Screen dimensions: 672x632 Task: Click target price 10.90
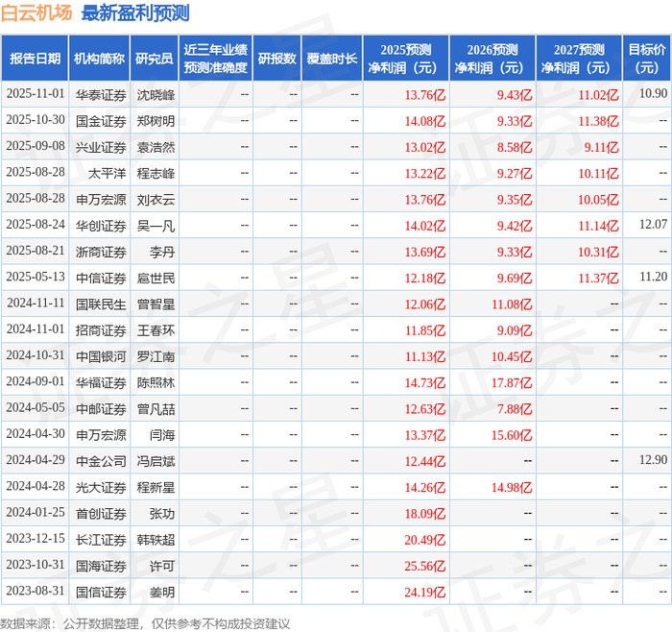coord(653,93)
